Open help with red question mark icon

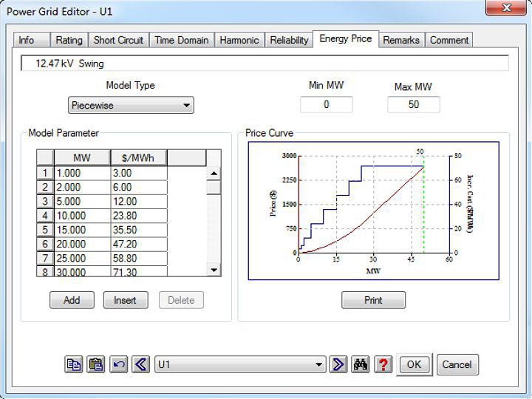[383, 364]
